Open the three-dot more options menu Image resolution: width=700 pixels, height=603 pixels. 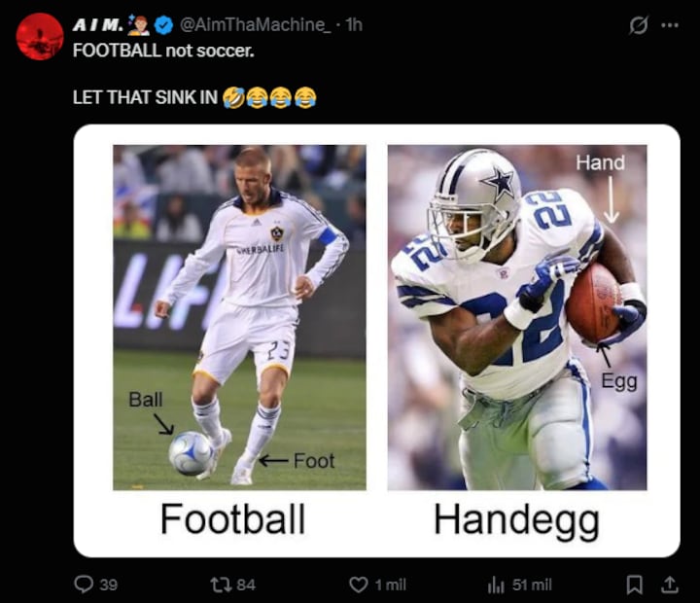[670, 25]
